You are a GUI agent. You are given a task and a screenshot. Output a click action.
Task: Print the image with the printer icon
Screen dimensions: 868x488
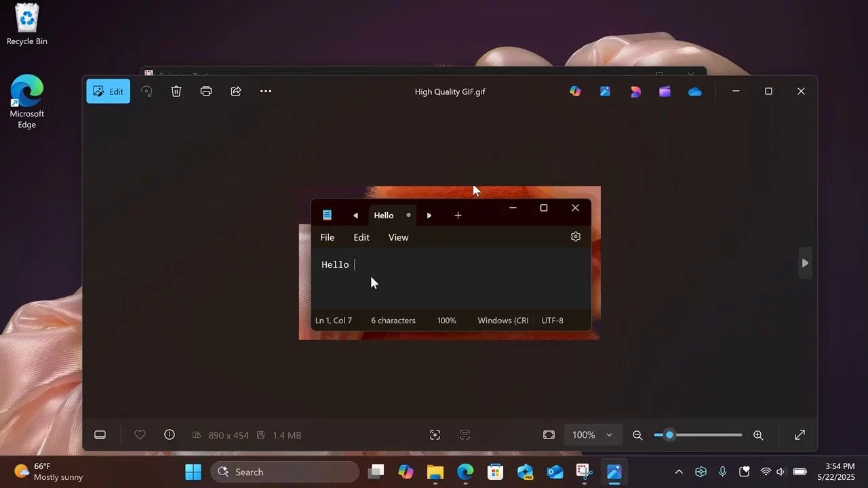(206, 91)
